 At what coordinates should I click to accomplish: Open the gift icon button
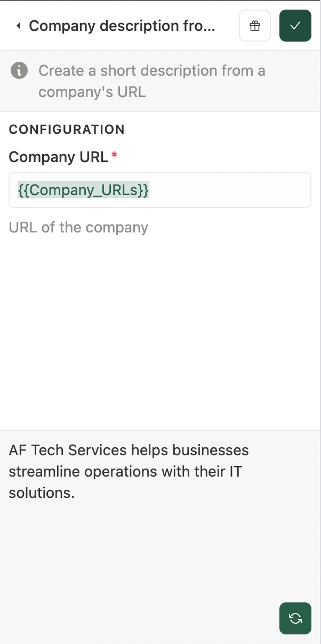(255, 26)
